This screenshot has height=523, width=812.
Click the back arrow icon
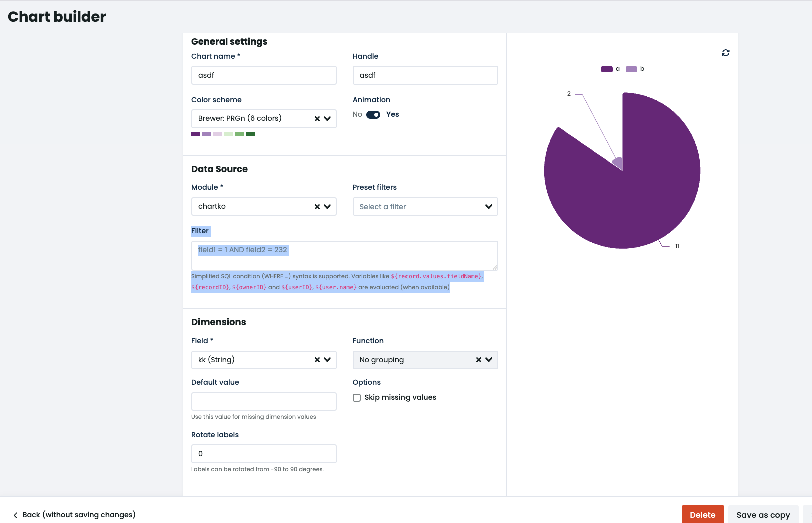point(16,515)
